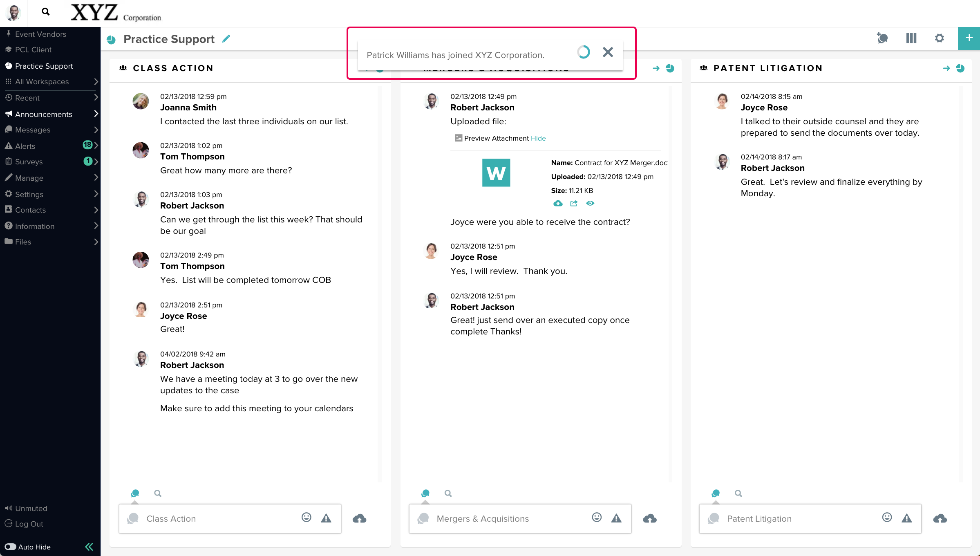The width and height of the screenshot is (980, 556).
Task: Select chat bubble tab under Class Action
Action: tap(135, 493)
